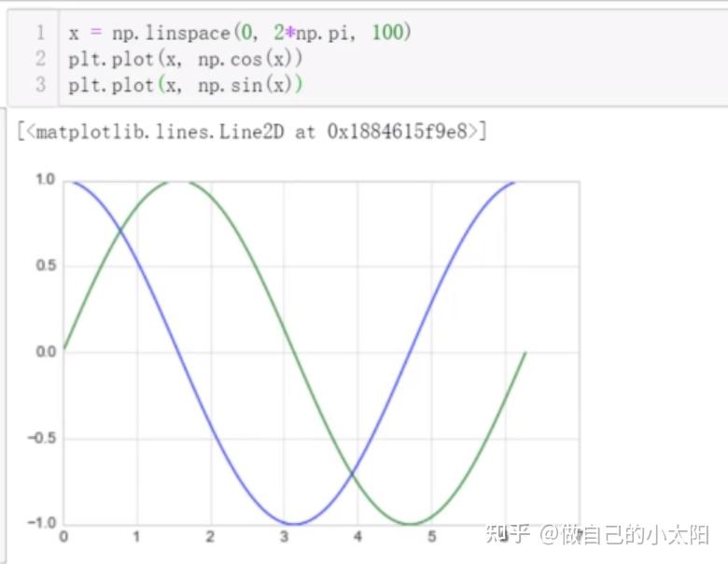Screen dimensions: 728x564
Task: Click the 0.0 y-axis tick label
Action: pos(46,352)
